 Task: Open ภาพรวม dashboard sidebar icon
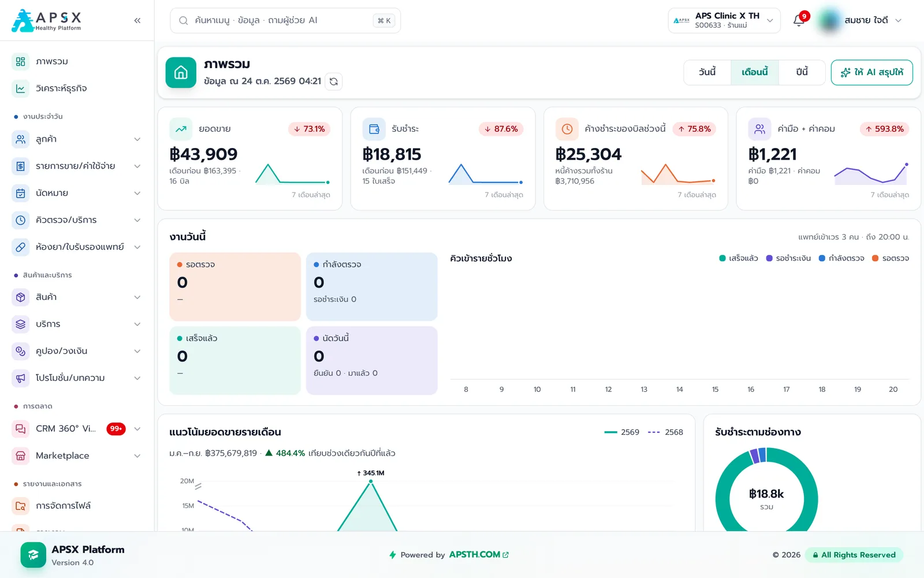[20, 61]
